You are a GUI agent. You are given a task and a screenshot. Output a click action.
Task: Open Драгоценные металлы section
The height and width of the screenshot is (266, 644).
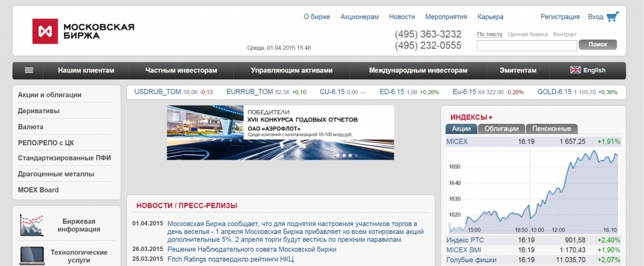56,174
